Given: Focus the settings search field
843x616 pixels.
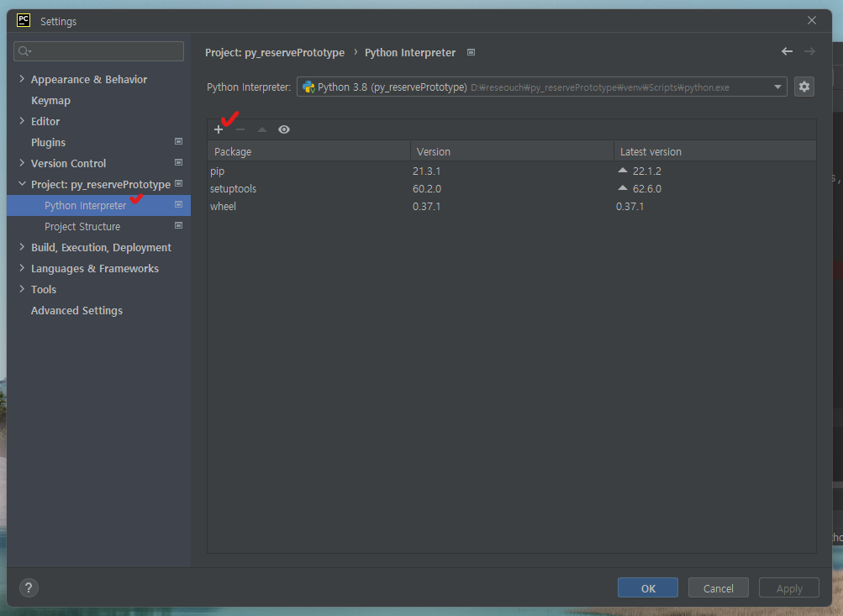Looking at the screenshot, I should click(98, 51).
